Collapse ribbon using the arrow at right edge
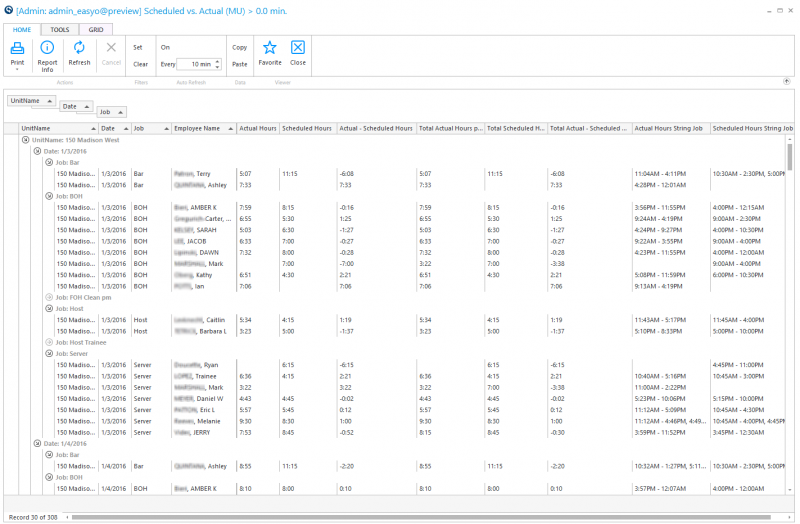 click(x=787, y=81)
